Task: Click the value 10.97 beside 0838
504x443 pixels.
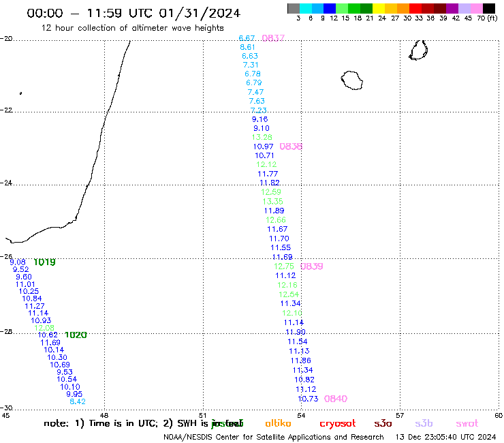Action: 264,147
